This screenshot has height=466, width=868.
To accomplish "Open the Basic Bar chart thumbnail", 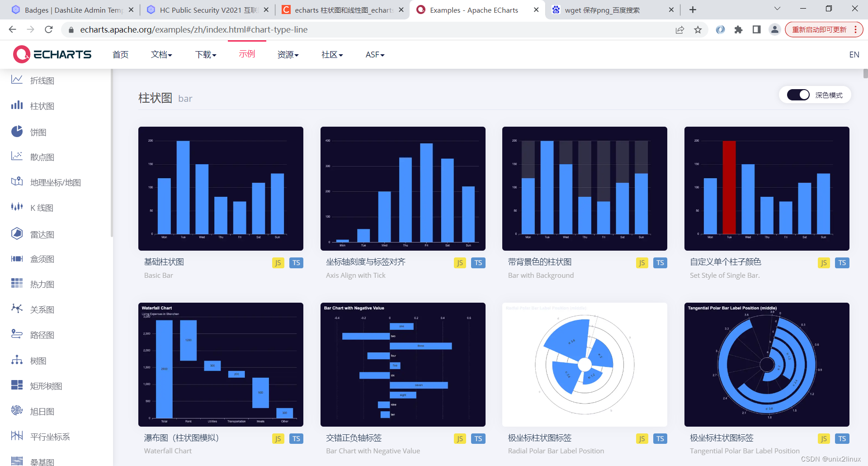I will tap(221, 189).
